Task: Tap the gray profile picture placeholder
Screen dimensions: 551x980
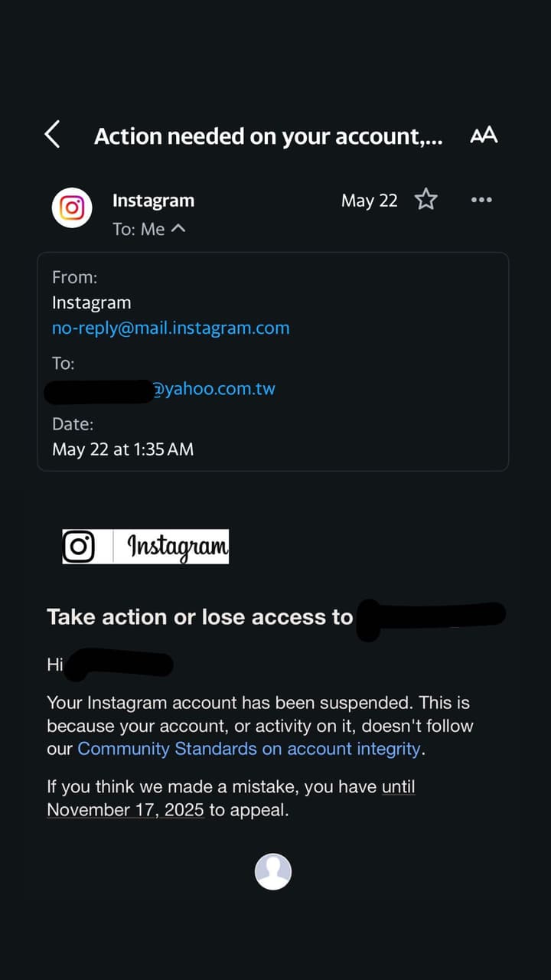Action: point(273,871)
